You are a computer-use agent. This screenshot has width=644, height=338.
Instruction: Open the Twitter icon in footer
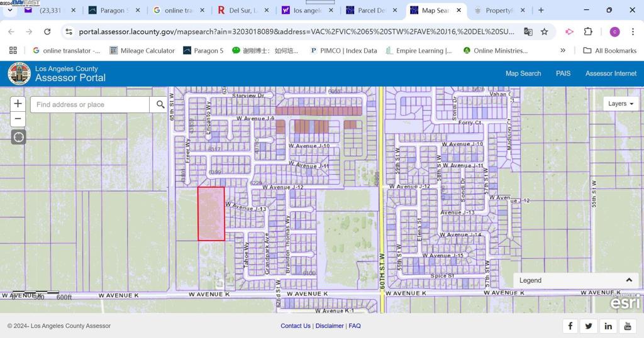pyautogui.click(x=589, y=326)
